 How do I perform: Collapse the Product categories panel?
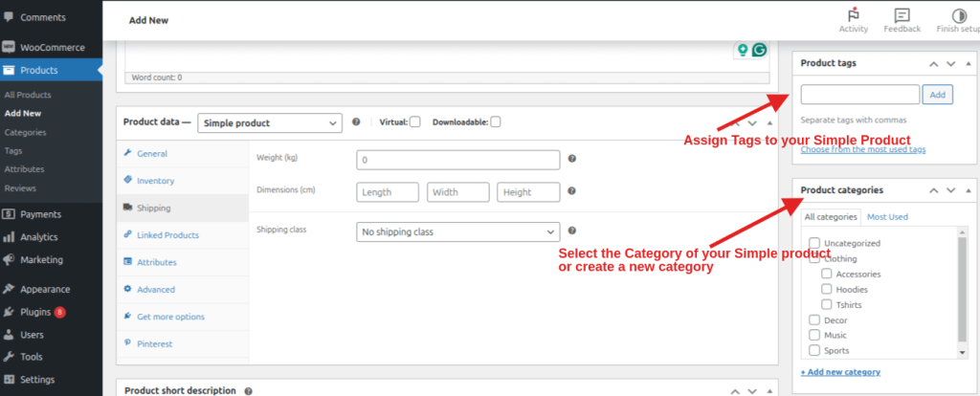(969, 190)
